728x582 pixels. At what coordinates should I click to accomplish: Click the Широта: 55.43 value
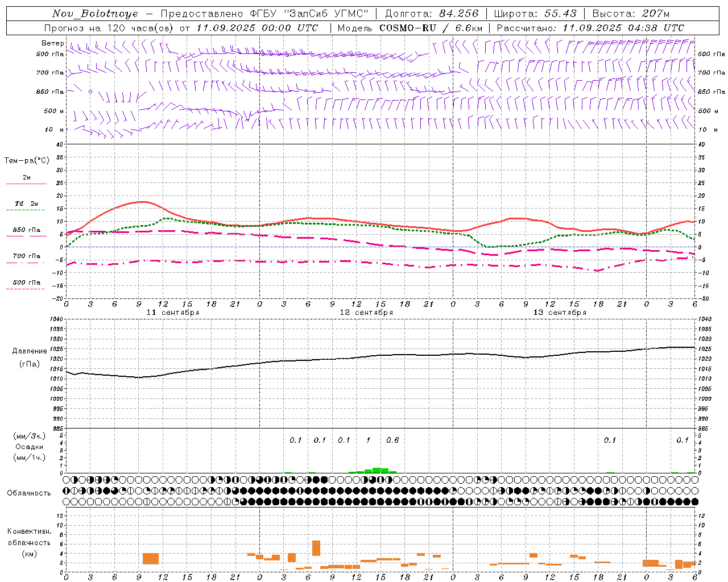(535, 14)
